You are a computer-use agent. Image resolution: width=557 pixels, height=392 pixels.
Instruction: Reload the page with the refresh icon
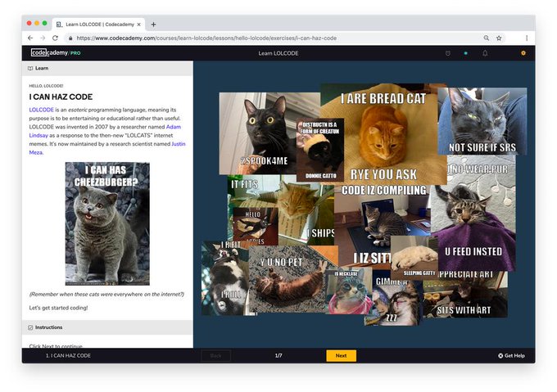[55, 38]
